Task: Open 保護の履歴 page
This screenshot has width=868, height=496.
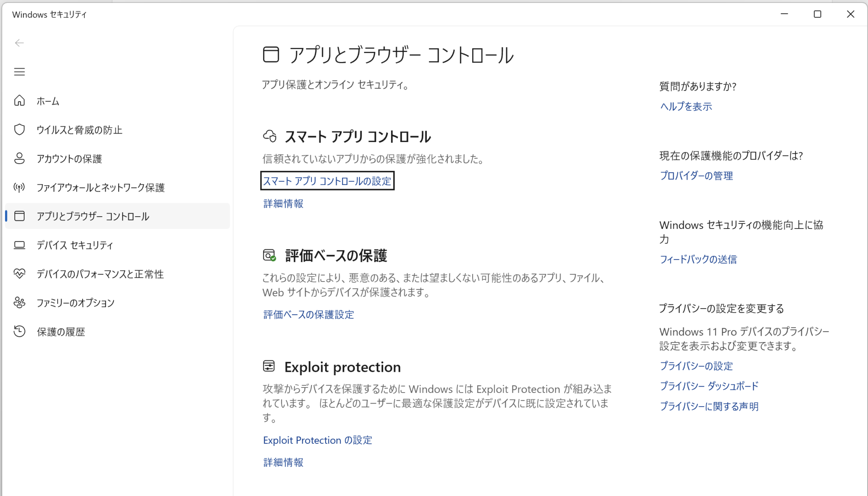Action: [117, 332]
